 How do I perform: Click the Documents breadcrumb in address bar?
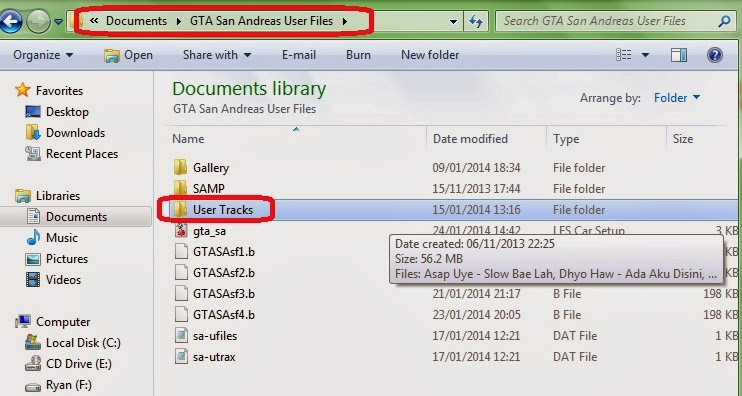(x=136, y=21)
